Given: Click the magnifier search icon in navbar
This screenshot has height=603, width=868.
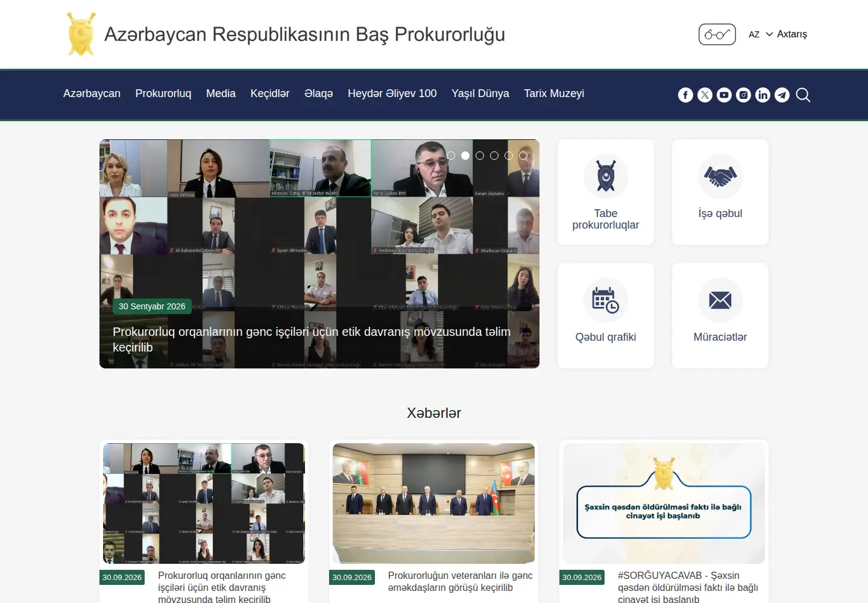Looking at the screenshot, I should [803, 95].
